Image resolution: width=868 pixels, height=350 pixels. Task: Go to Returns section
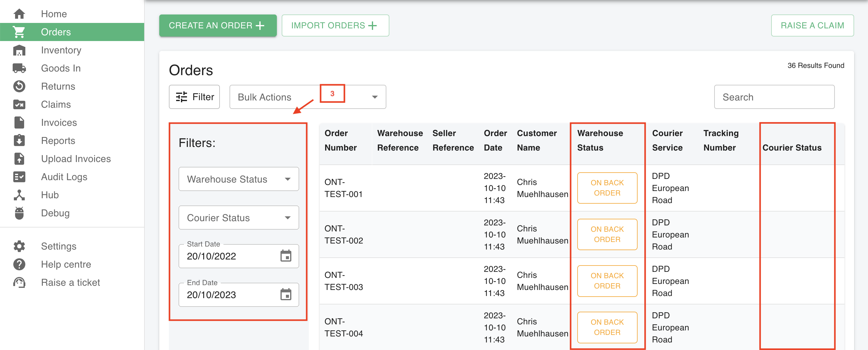(58, 86)
